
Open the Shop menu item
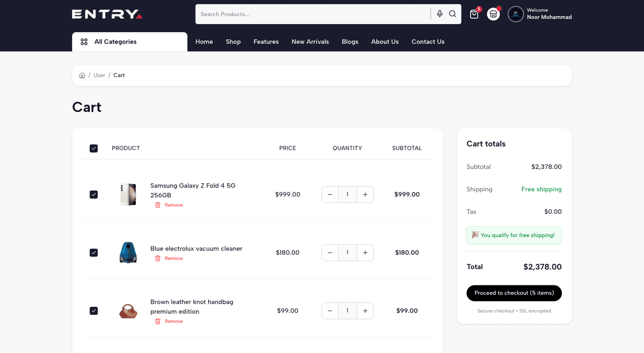233,42
